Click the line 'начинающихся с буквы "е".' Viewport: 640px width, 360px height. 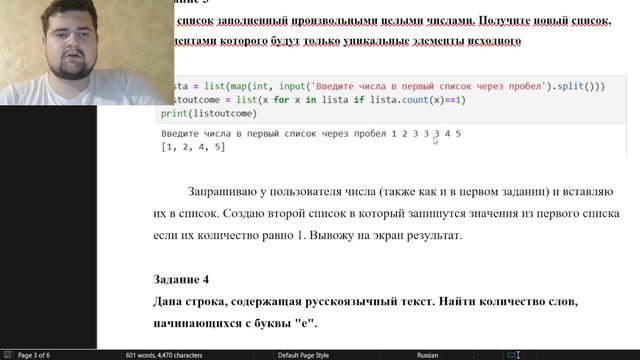coord(236,323)
